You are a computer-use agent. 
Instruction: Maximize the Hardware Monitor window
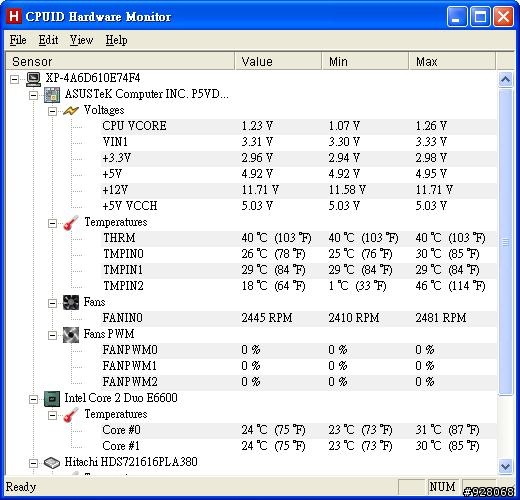point(480,16)
